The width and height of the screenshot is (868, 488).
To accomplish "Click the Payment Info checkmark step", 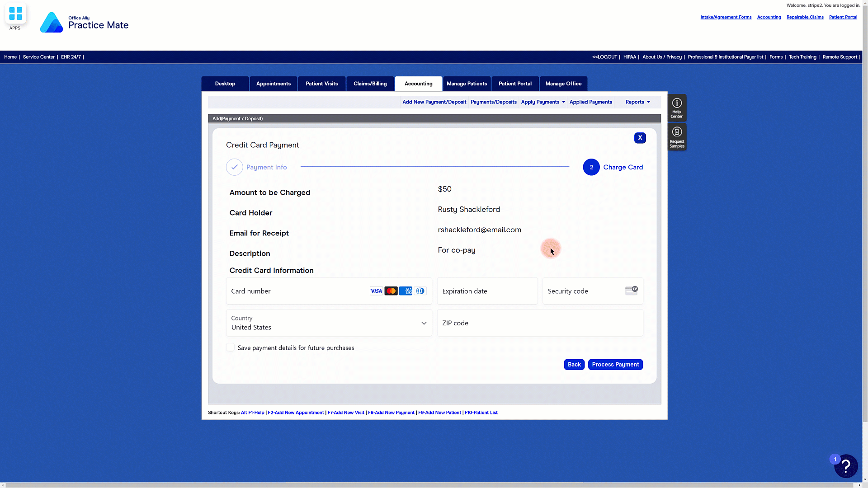I will [x=235, y=167].
